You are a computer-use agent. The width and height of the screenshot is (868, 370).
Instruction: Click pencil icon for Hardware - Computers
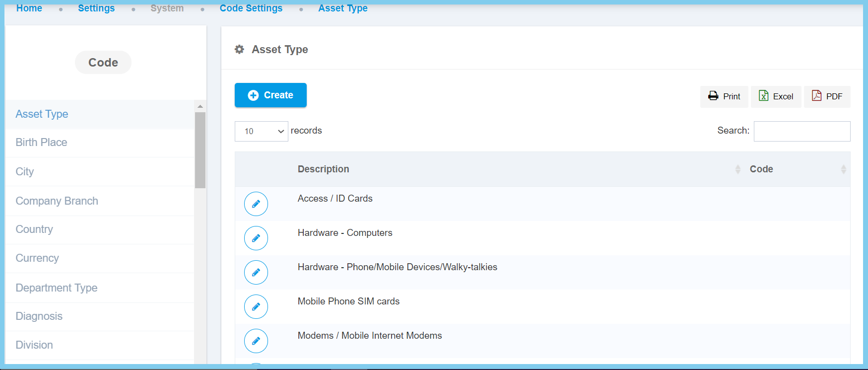[x=256, y=238]
